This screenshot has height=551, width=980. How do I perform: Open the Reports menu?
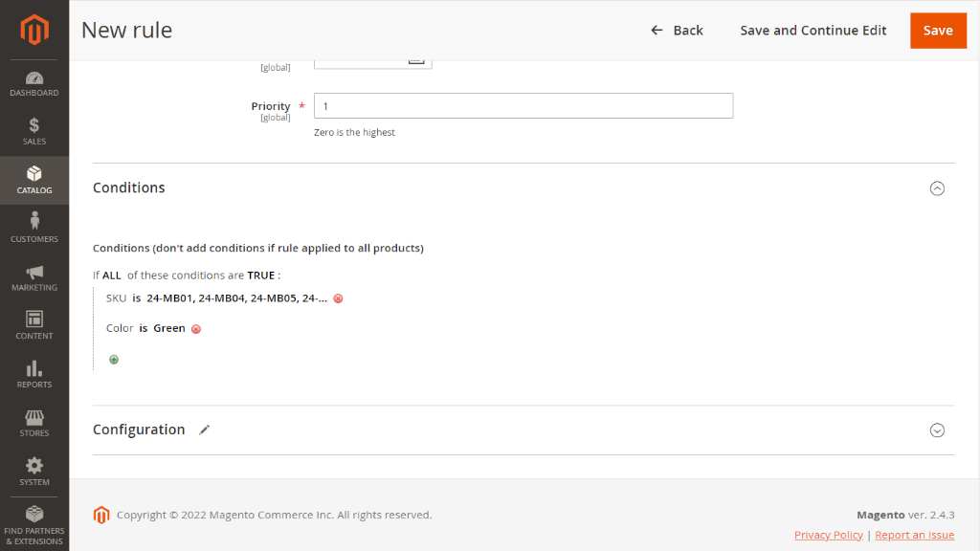pos(34,374)
